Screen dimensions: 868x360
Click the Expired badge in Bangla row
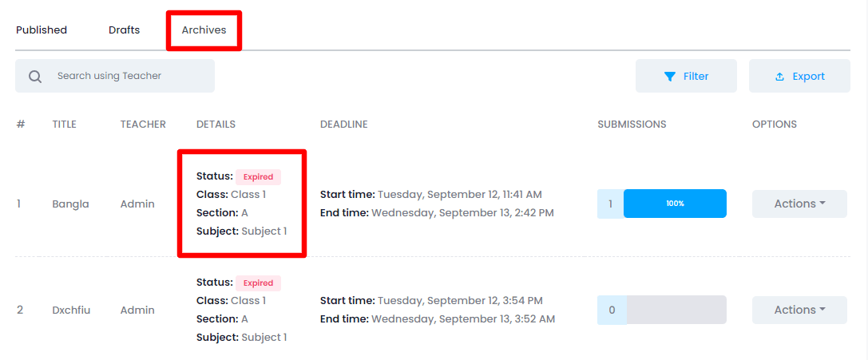pos(258,176)
